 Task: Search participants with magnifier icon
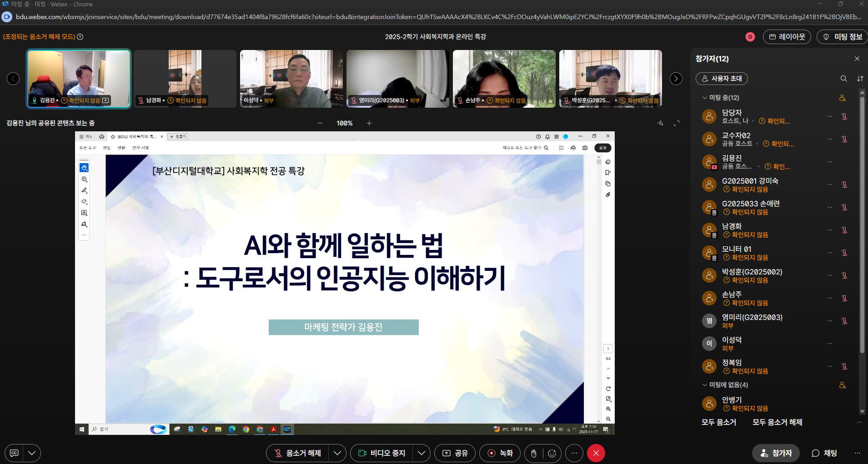click(x=843, y=79)
